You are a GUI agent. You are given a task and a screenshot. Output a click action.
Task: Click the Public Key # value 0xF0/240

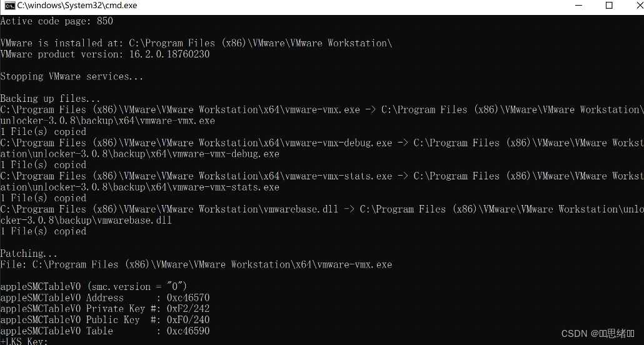(188, 320)
